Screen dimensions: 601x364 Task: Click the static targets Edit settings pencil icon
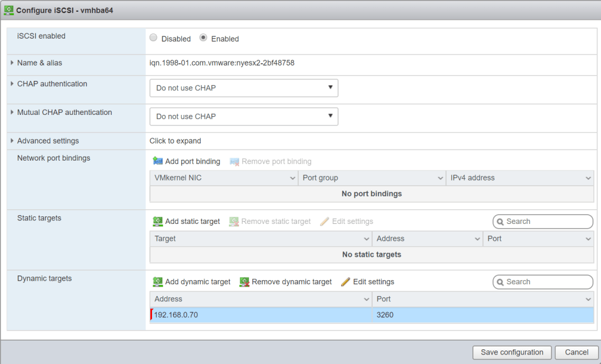click(x=325, y=222)
